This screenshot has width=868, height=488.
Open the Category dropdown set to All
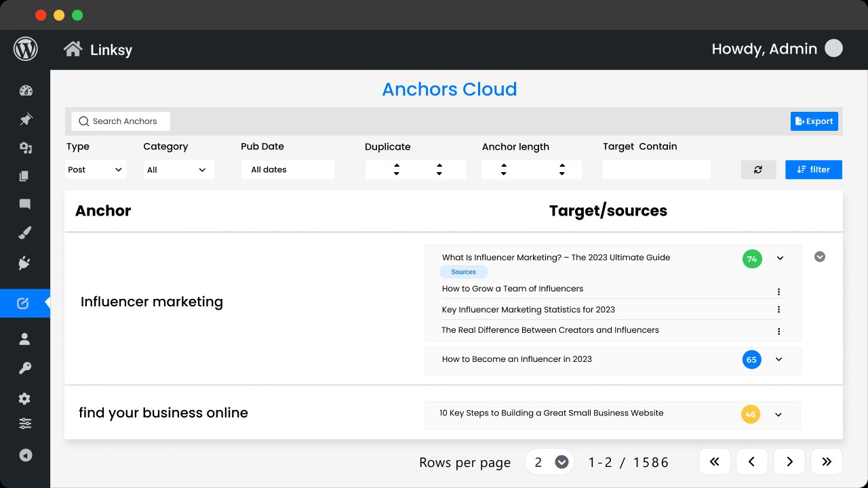[x=179, y=169]
